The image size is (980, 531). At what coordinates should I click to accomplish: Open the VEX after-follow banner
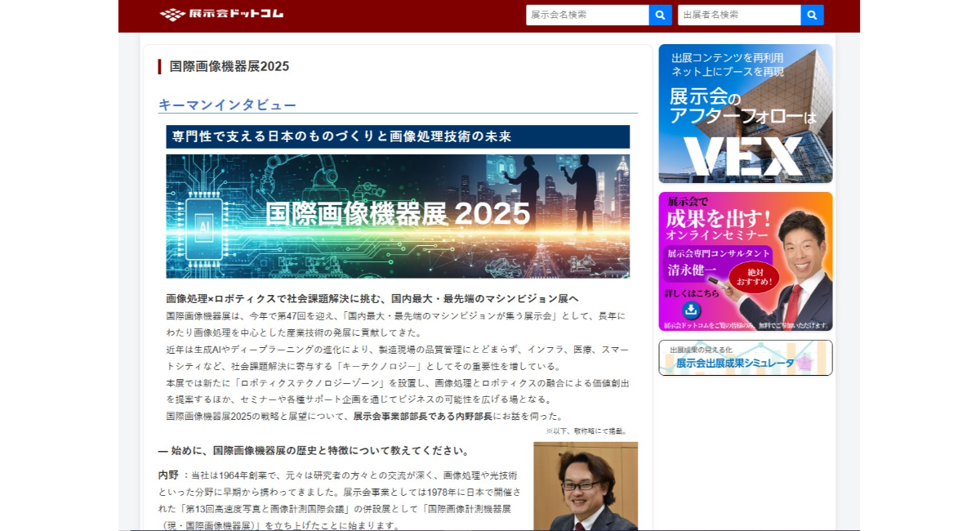coord(745,114)
